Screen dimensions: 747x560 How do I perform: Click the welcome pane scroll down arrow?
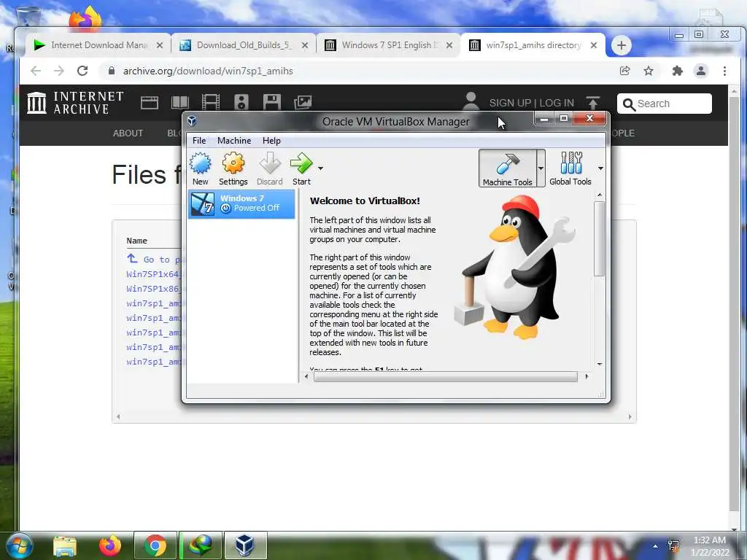tap(600, 364)
